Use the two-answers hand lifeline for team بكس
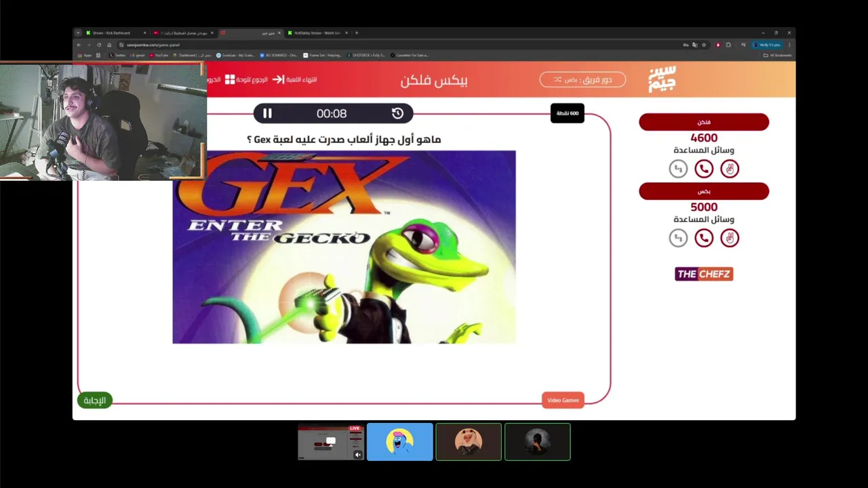 [730, 238]
